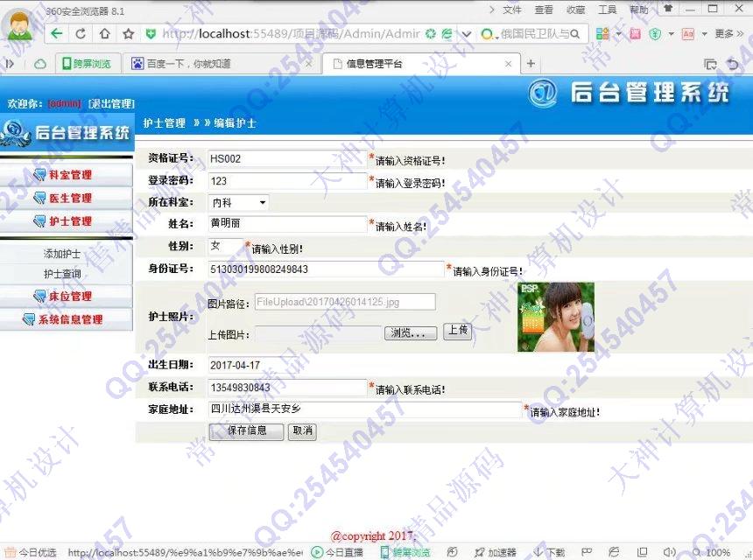Expand the address bar dropdown arrow
This screenshot has width=753, height=560.
467,33
